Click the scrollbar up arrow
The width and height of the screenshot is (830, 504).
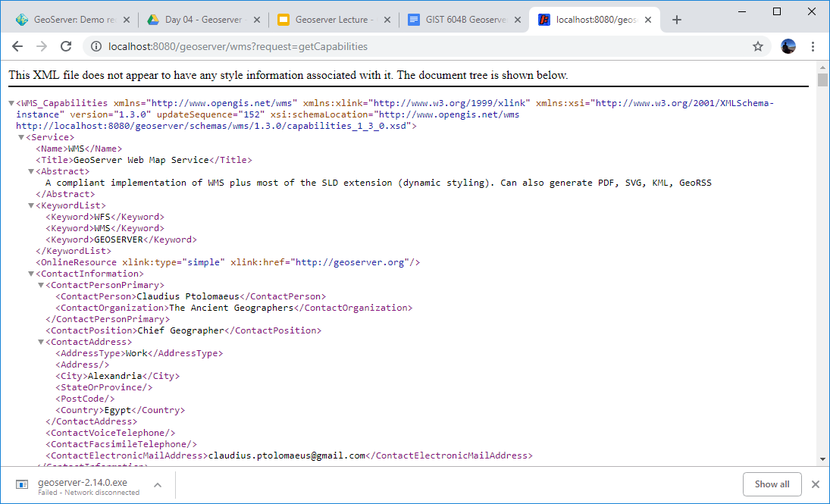(x=822, y=67)
